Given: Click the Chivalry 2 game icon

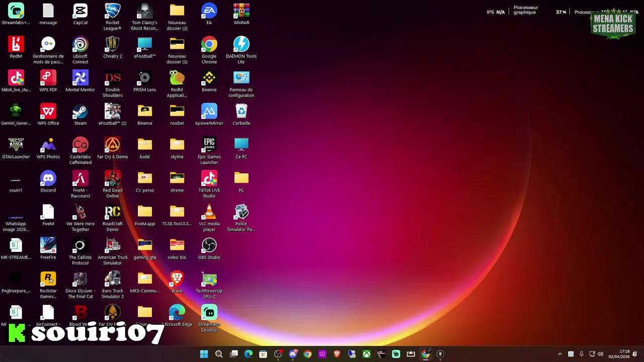Looking at the screenshot, I should pos(113,48).
